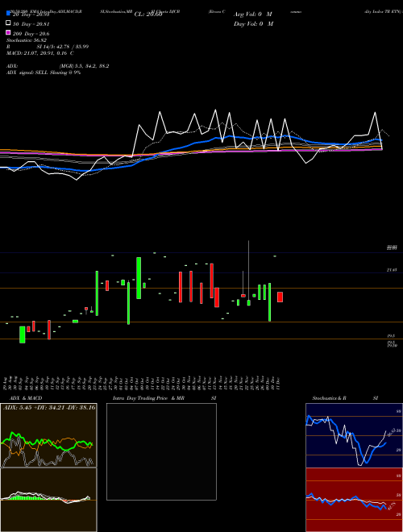
Task: Click the ADX: 5.45 +DY: 34.21 header
Action: point(49,408)
